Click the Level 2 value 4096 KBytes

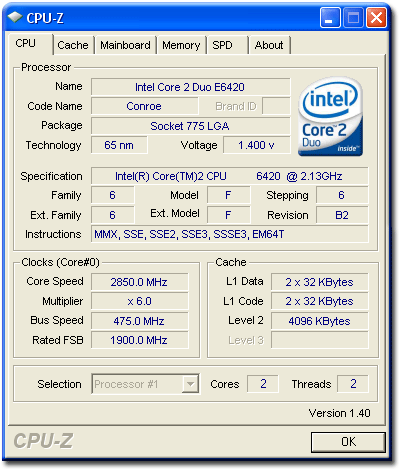coord(320,321)
